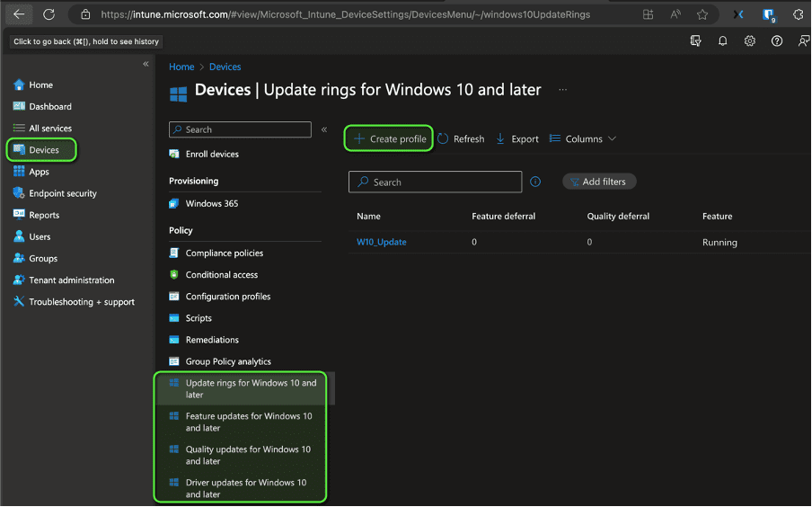Bookmark page with the star icon
The width and height of the screenshot is (812, 507).
[702, 14]
